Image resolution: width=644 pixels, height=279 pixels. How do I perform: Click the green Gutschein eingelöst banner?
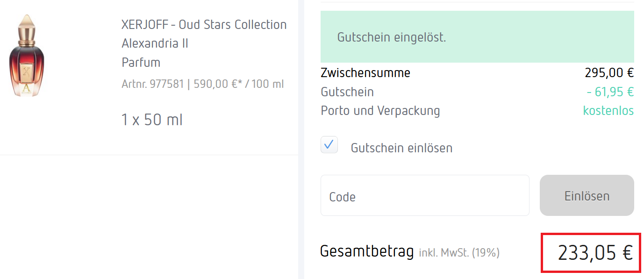[477, 37]
